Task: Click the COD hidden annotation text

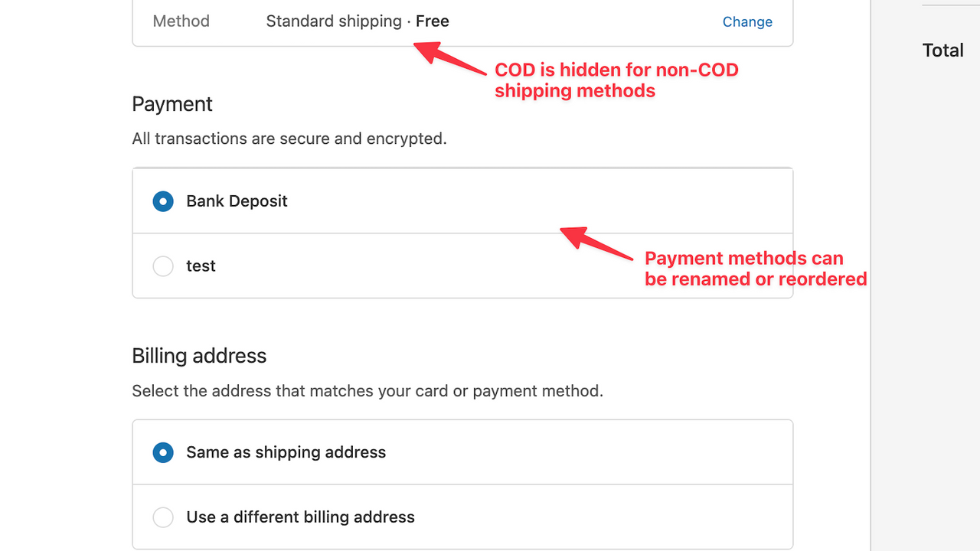Action: 616,80
